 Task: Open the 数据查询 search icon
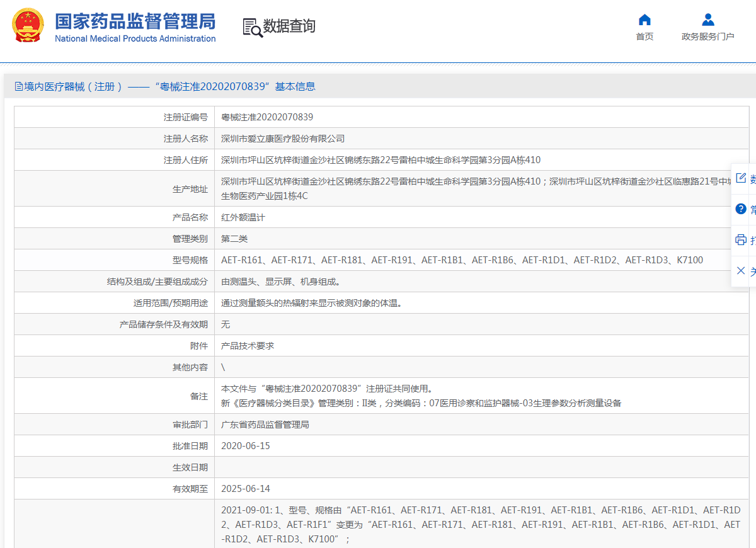pos(253,27)
